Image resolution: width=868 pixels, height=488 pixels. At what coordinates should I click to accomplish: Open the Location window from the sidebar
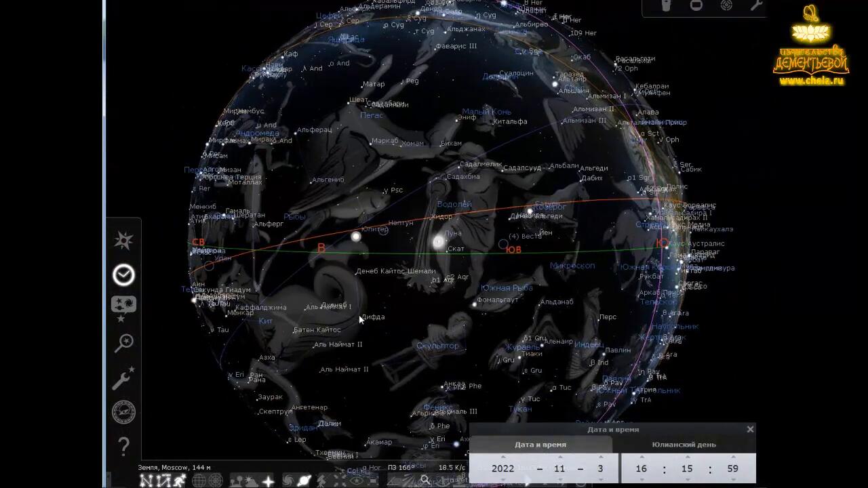(x=123, y=241)
